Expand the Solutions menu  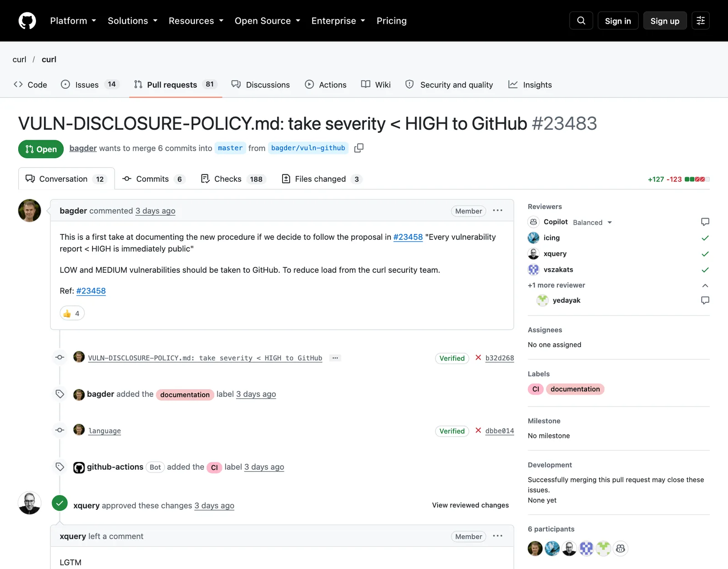point(132,21)
